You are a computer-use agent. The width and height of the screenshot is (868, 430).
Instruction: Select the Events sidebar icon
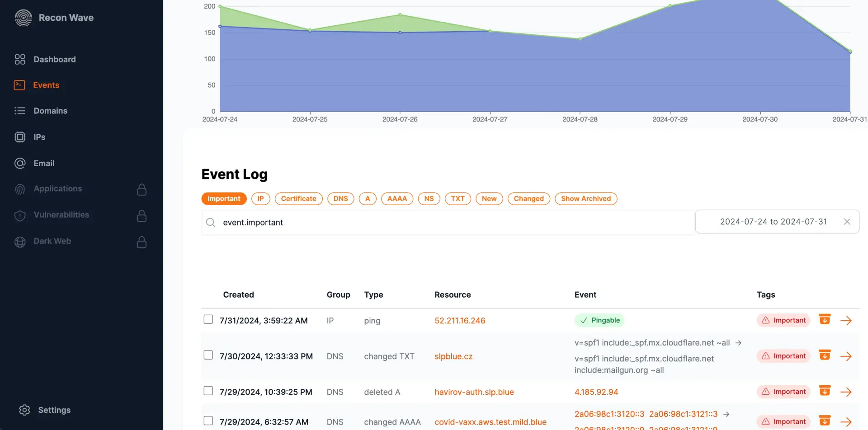point(20,85)
